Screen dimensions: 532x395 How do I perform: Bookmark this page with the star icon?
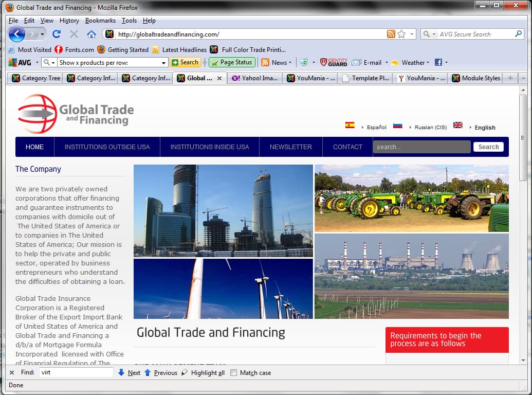click(x=401, y=34)
